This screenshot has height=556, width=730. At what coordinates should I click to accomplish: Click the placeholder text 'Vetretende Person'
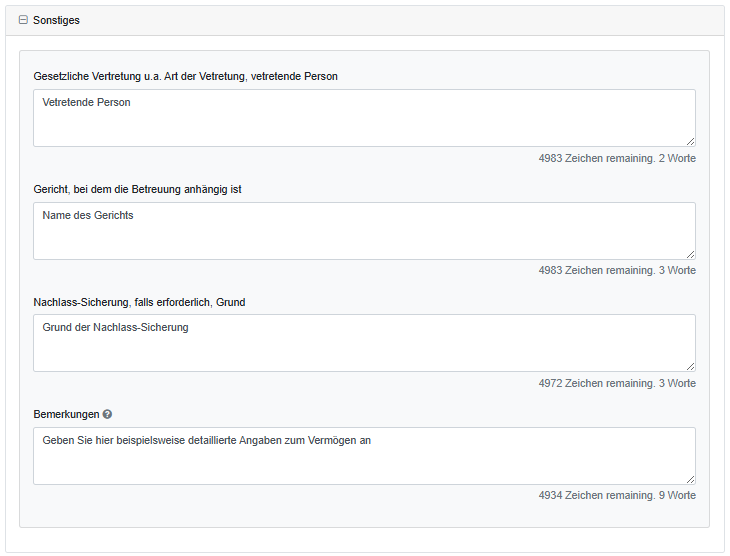(x=86, y=102)
